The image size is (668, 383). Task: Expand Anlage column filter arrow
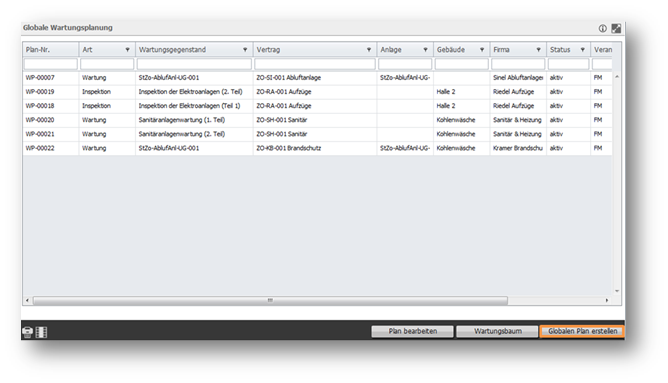425,50
